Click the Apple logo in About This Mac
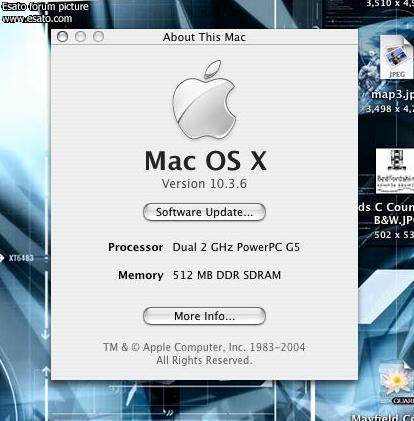414x421 pixels. pos(204,99)
